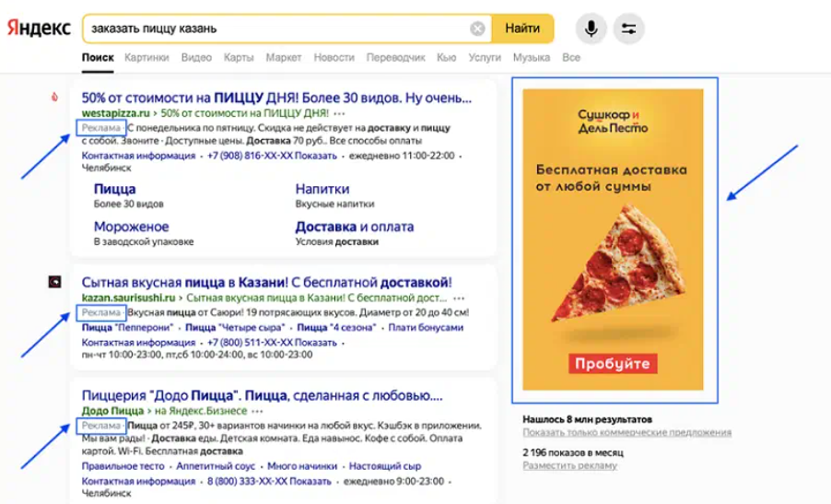Show the 8 (800) 333 phone number

[269, 482]
